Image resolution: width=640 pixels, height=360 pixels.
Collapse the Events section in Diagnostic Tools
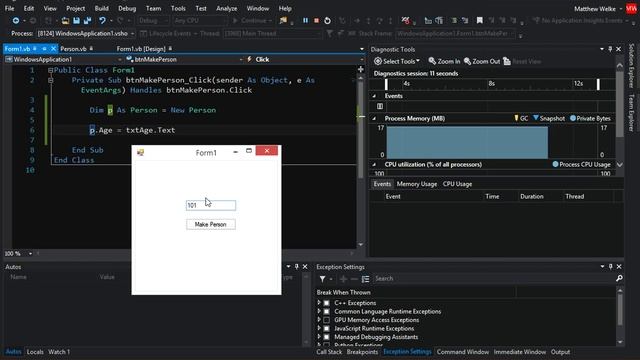point(374,96)
